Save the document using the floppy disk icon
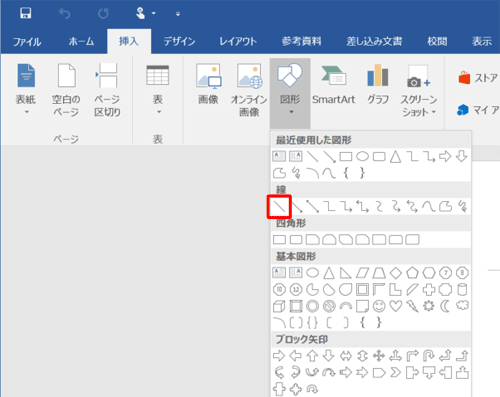The width and height of the screenshot is (500, 397). [x=26, y=13]
